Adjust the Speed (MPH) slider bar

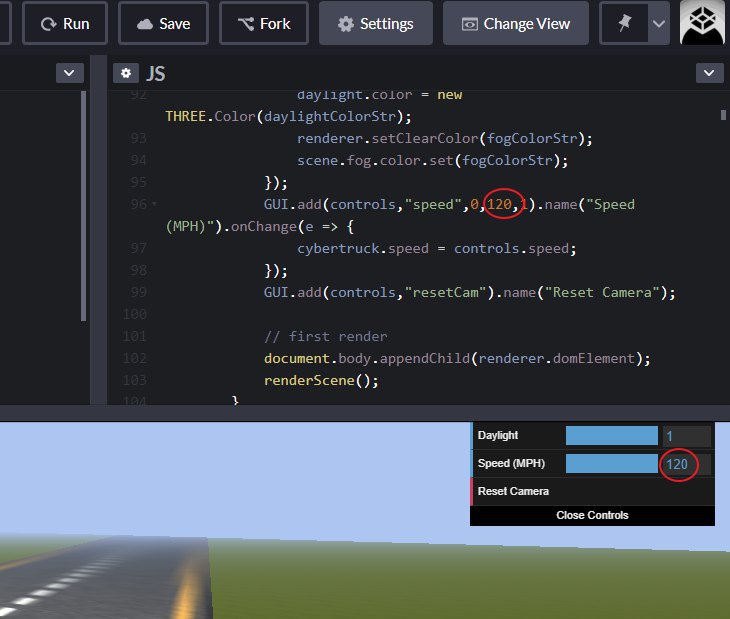click(611, 464)
